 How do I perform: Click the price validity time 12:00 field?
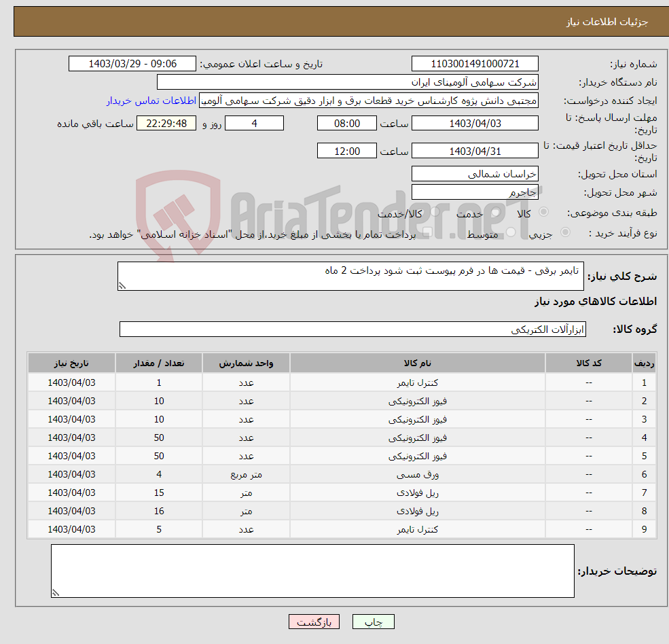(347, 151)
